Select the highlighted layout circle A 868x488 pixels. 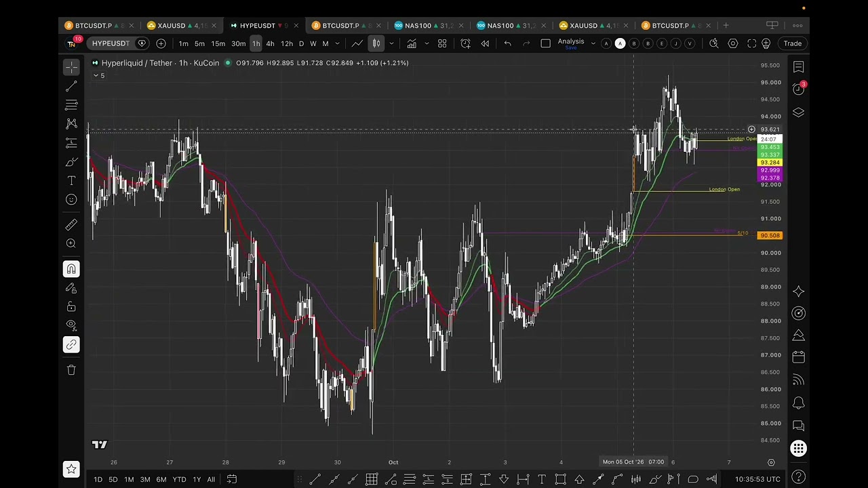pos(620,43)
